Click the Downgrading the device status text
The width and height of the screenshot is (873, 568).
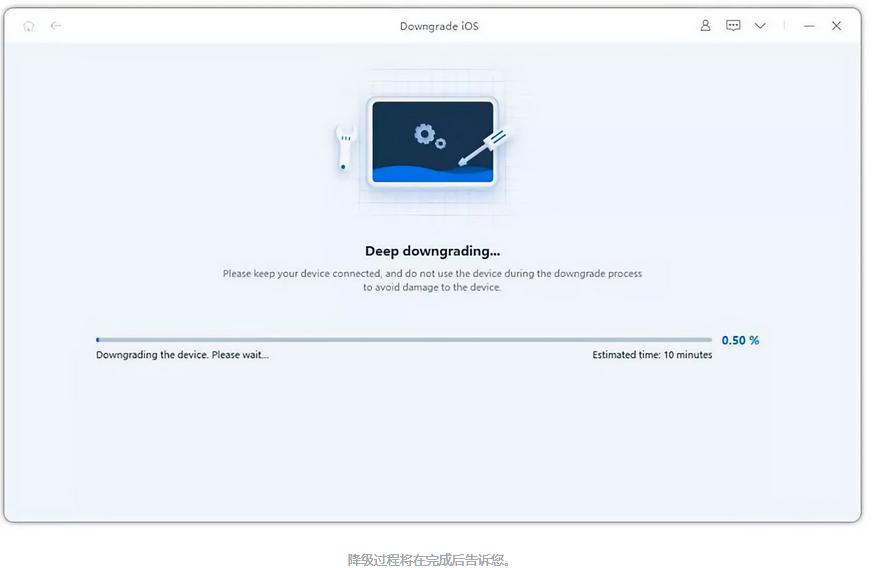(182, 355)
